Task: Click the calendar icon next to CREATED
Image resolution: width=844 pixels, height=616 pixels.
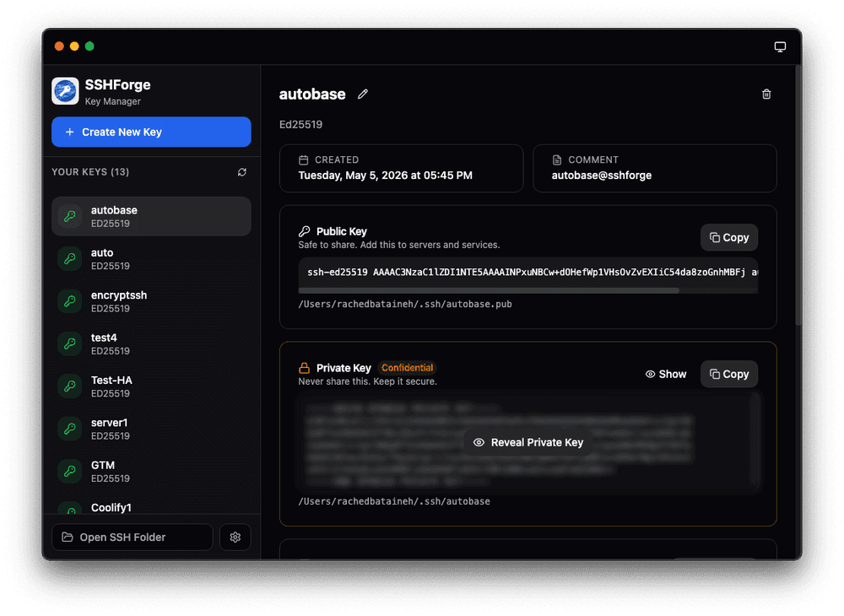Action: coord(304,159)
